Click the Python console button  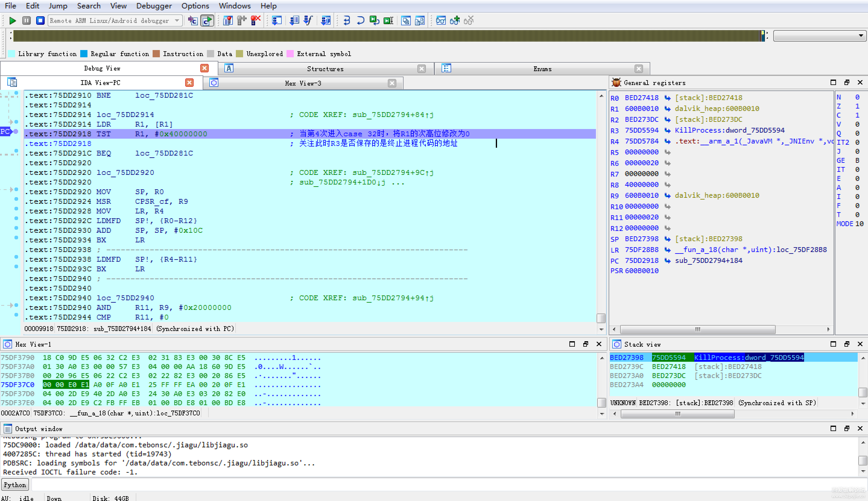click(14, 485)
